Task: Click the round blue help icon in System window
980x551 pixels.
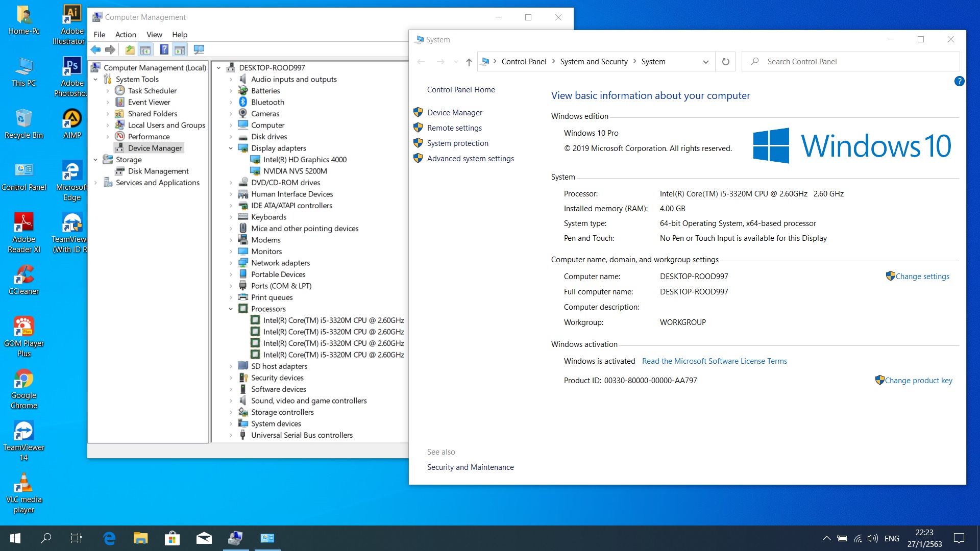Action: click(959, 81)
